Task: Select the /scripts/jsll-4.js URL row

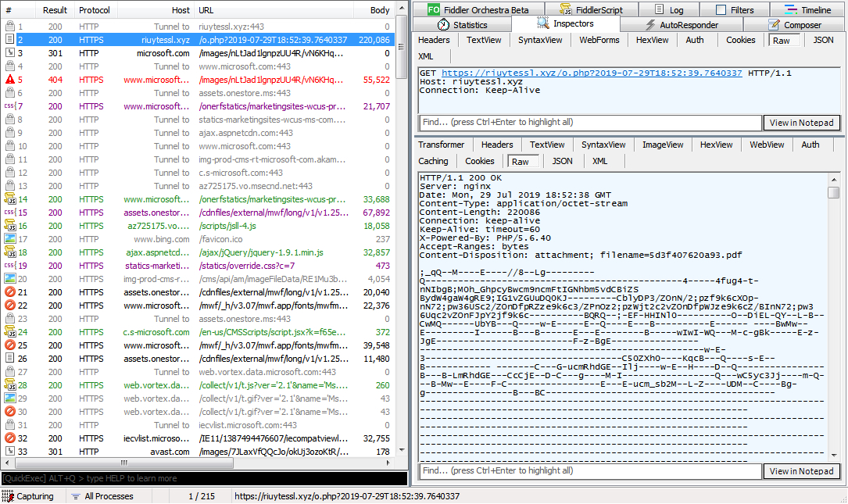Action: pyautogui.click(x=227, y=226)
